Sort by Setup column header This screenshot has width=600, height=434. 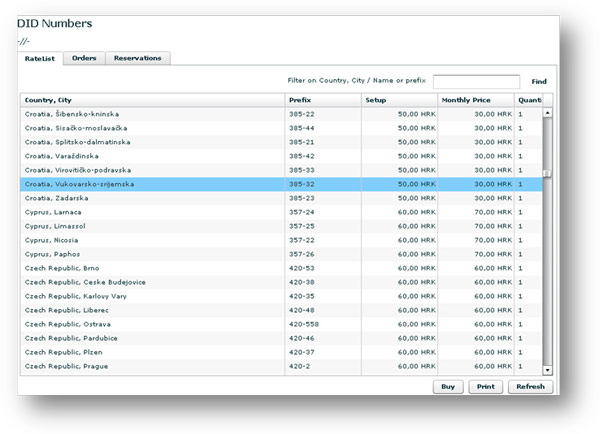click(x=399, y=100)
